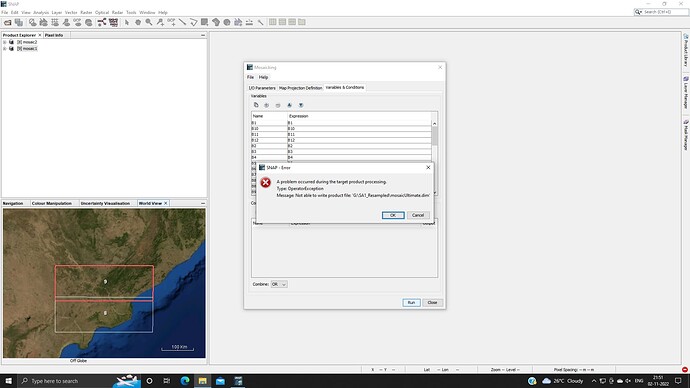The image size is (690, 388).
Task: Open the Product Library side panel
Action: click(x=686, y=51)
